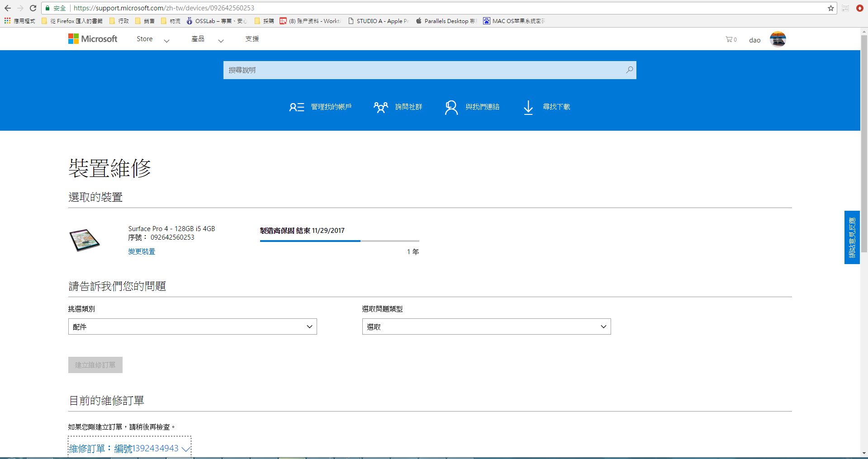This screenshot has width=868, height=459.
Task: Click the 搜尋說明 search field
Action: 430,70
